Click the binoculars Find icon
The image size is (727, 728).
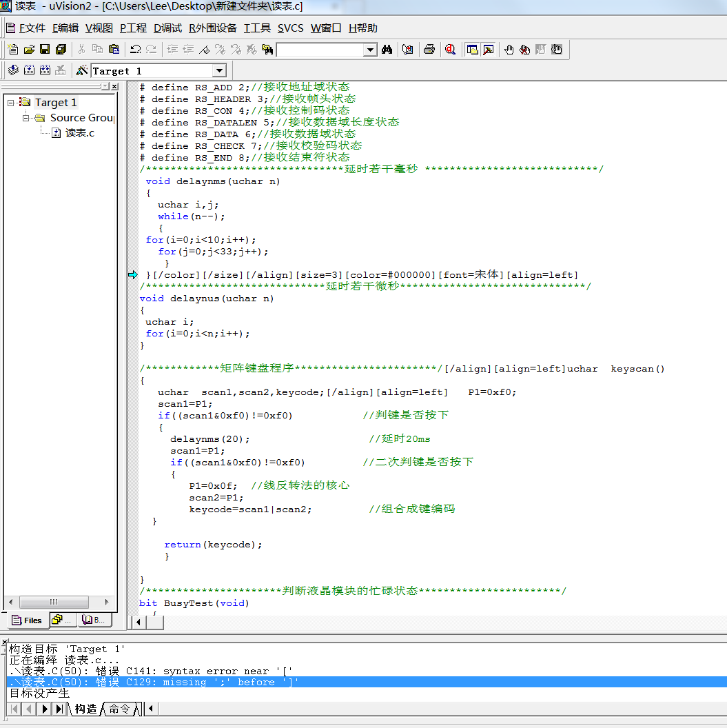pyautogui.click(x=387, y=49)
